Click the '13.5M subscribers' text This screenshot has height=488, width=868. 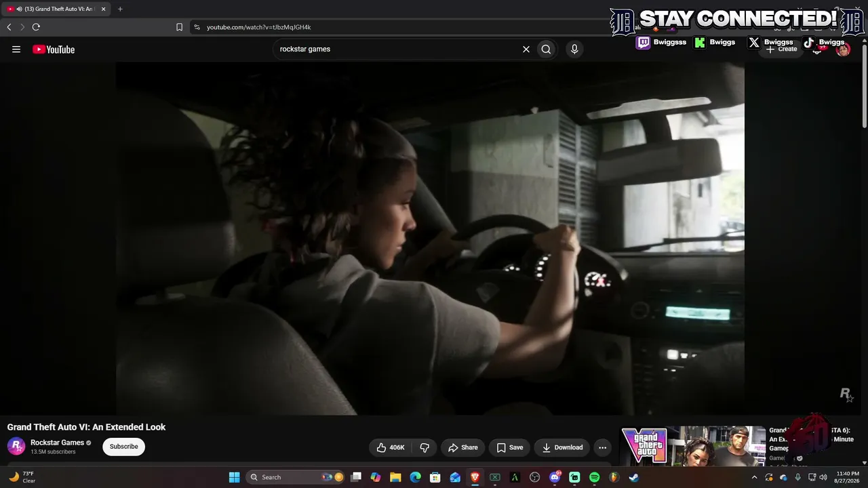pyautogui.click(x=53, y=452)
